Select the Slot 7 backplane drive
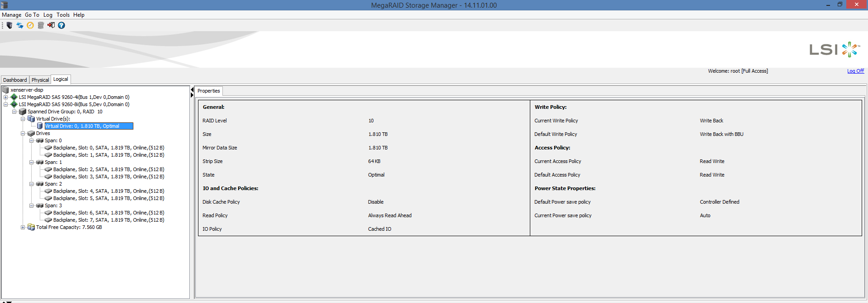 [x=108, y=220]
